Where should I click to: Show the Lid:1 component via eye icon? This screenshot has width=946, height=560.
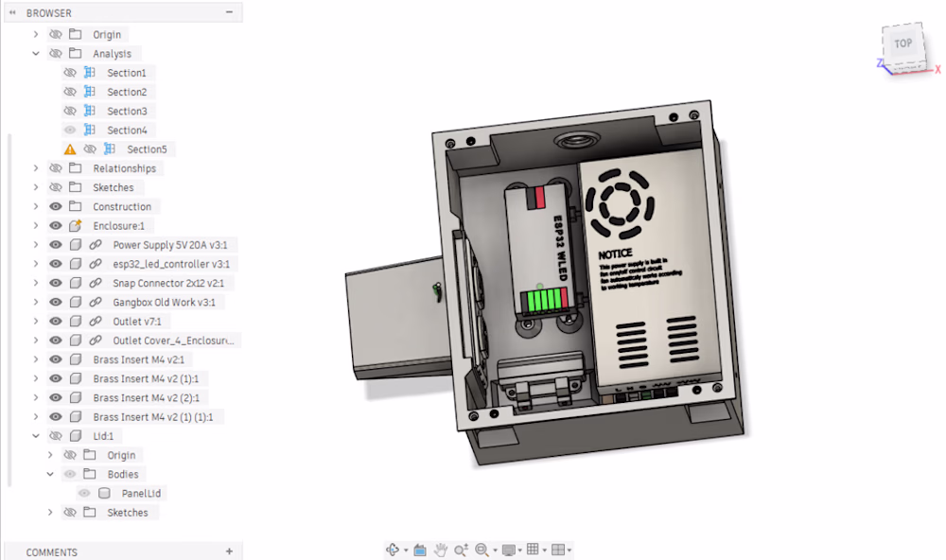56,436
